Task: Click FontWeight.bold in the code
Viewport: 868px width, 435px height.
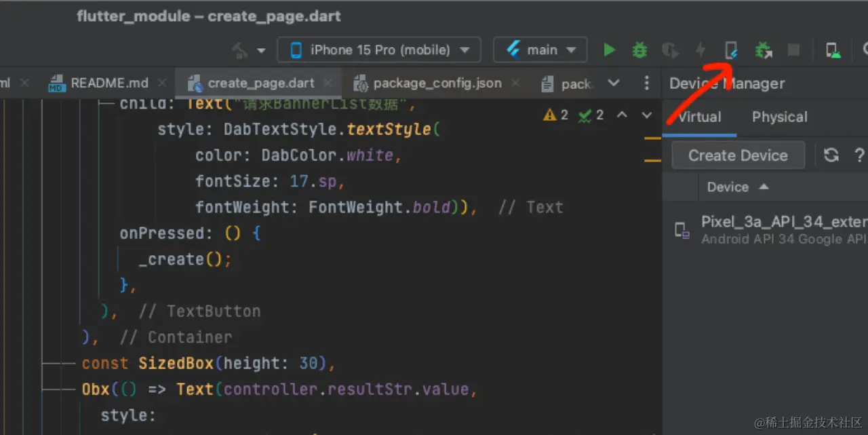Action: 380,207
